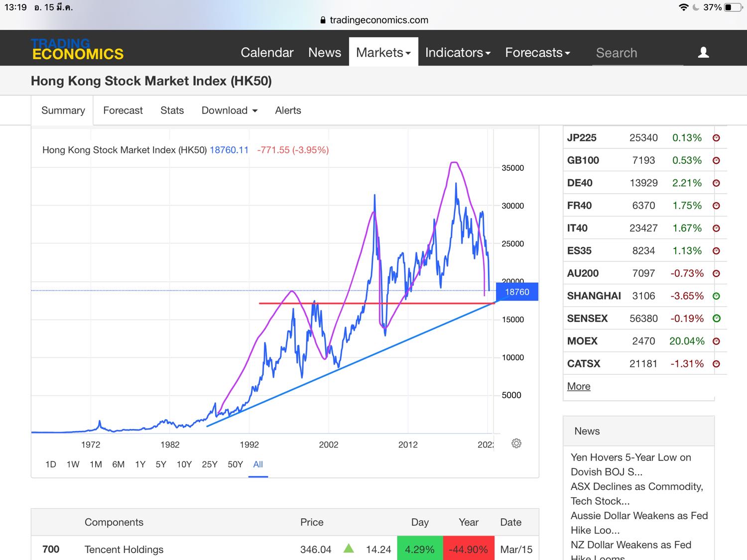747x560 pixels.
Task: Click the clock icon beside CATSX
Action: pyautogui.click(x=716, y=364)
